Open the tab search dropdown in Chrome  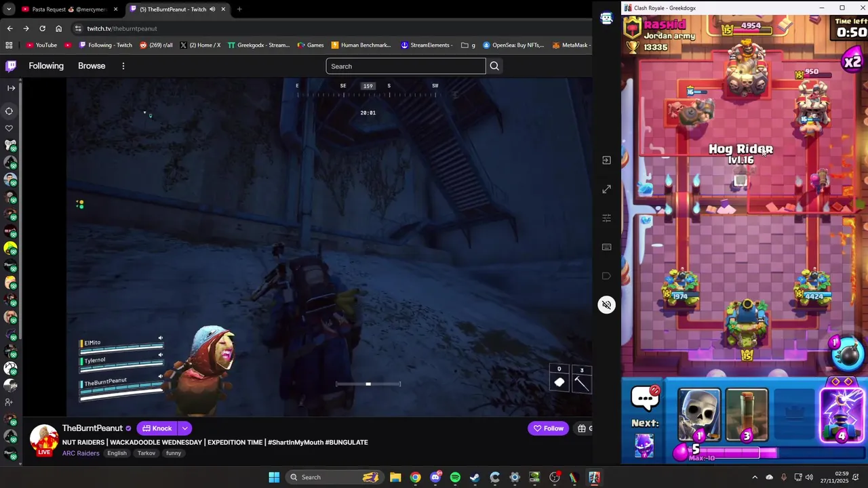(x=9, y=9)
